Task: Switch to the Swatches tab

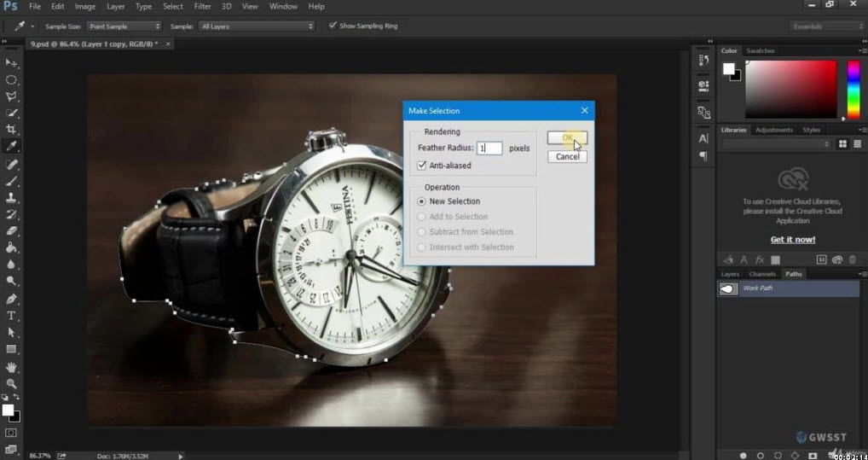Action: [x=760, y=50]
